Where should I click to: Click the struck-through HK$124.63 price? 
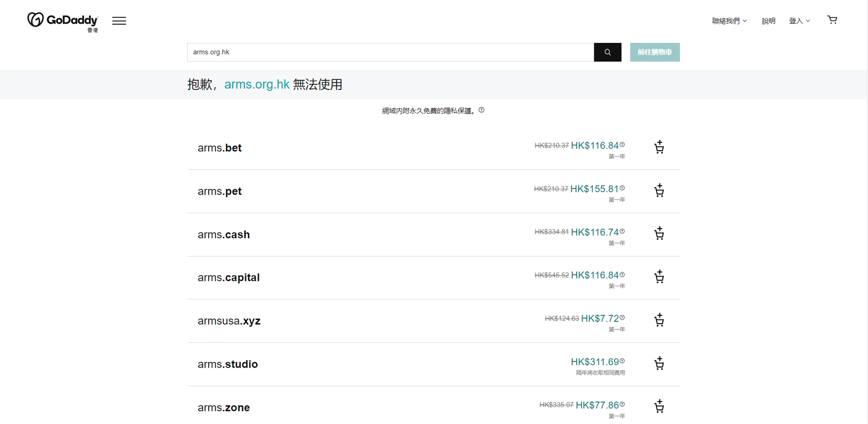(562, 318)
